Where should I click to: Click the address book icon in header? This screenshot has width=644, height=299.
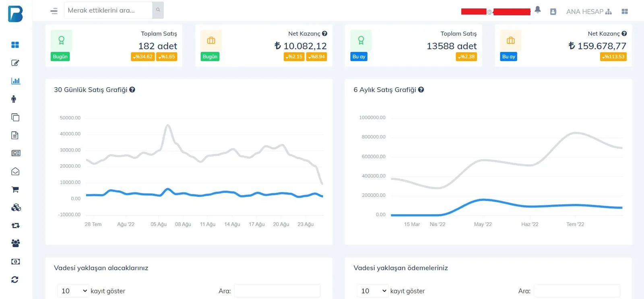click(553, 12)
